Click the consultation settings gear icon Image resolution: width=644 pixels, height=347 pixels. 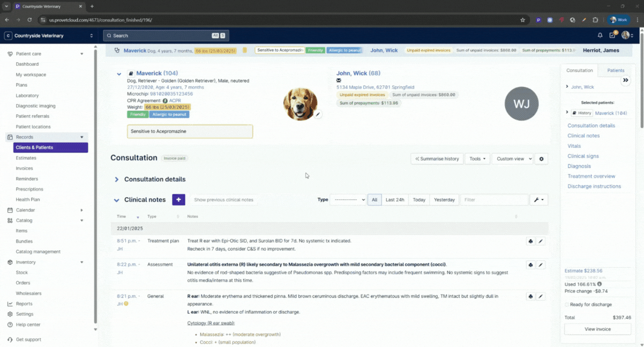click(x=541, y=159)
